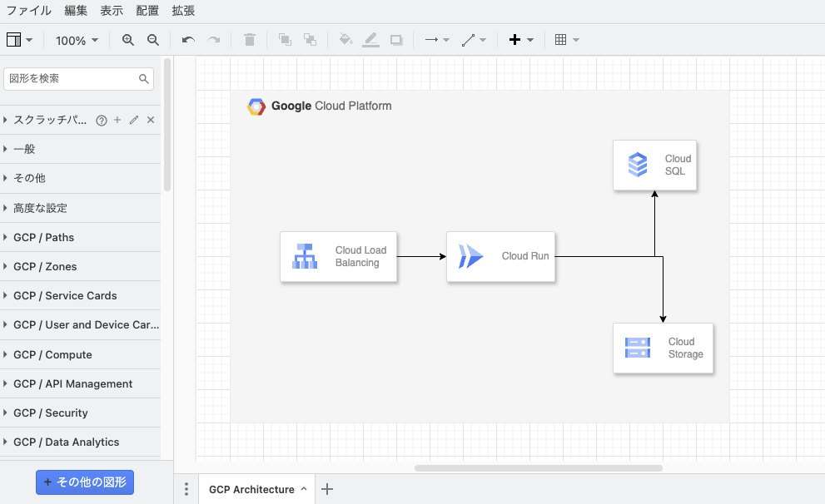This screenshot has height=504, width=825.
Task: Open the 100% zoom level dropdown
Action: (x=77, y=40)
